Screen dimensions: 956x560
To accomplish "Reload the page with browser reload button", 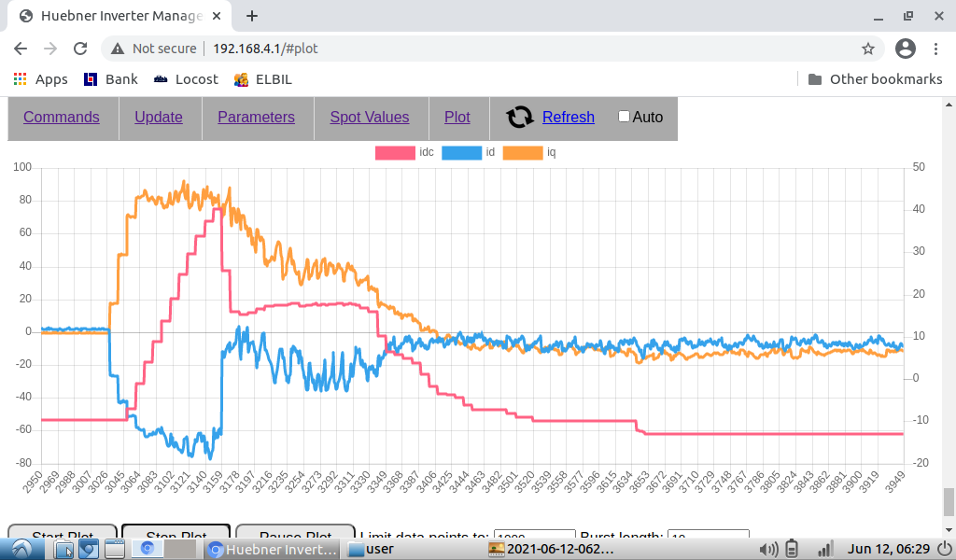I will pyautogui.click(x=80, y=49).
